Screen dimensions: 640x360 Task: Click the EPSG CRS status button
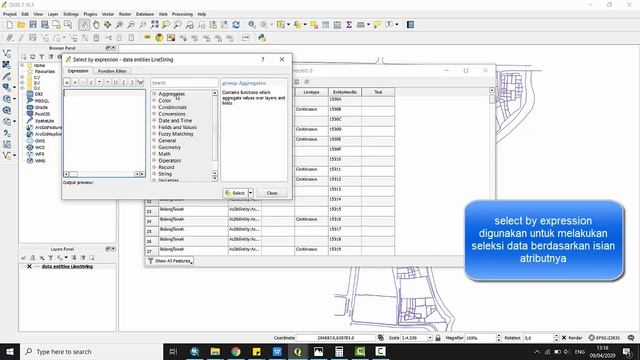(x=604, y=338)
